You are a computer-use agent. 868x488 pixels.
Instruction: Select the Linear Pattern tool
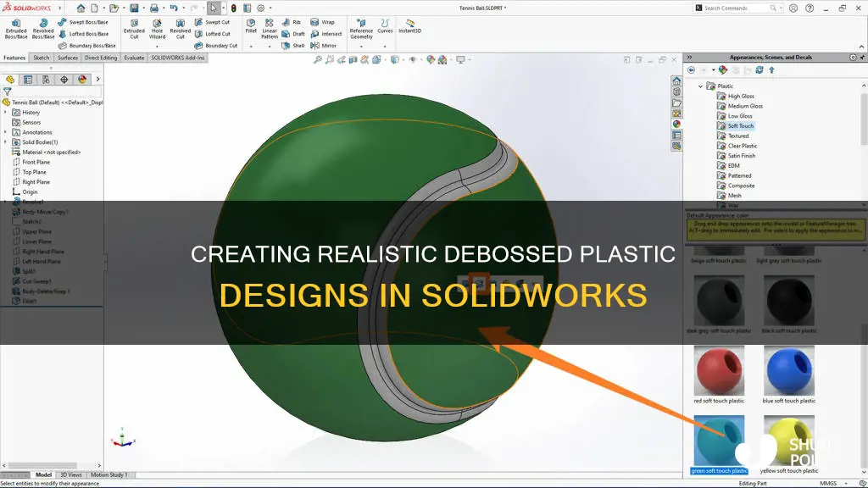click(270, 29)
